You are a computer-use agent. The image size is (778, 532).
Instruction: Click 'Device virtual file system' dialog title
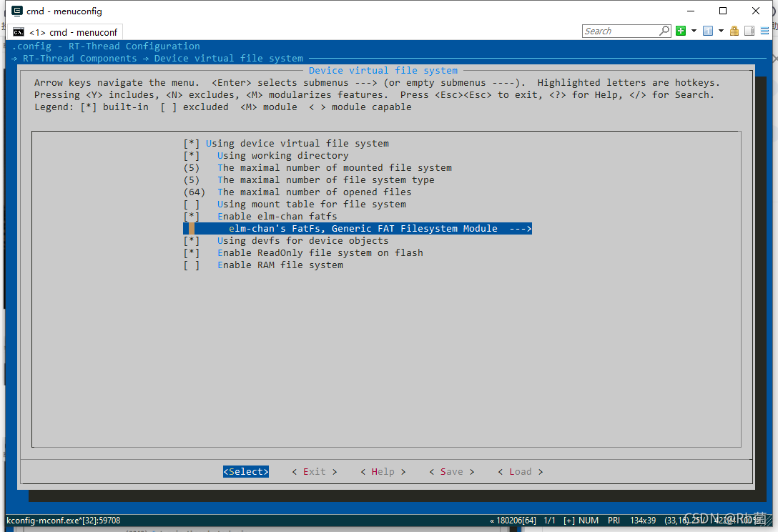tap(383, 71)
